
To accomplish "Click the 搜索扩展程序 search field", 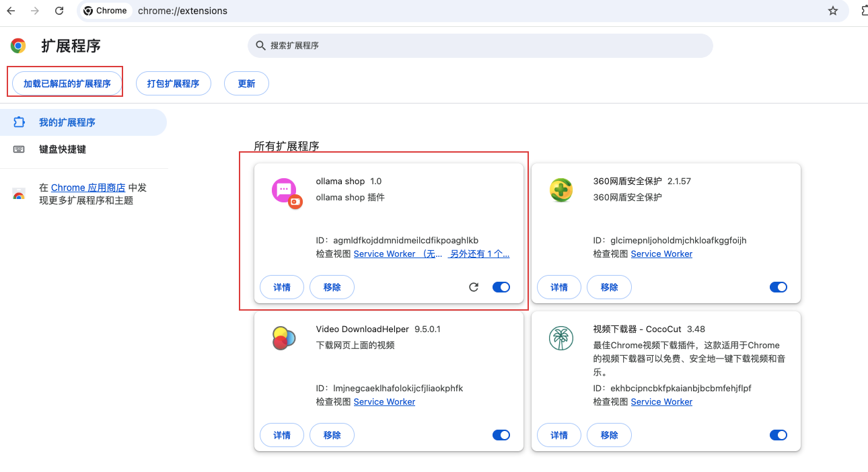I will click(480, 46).
